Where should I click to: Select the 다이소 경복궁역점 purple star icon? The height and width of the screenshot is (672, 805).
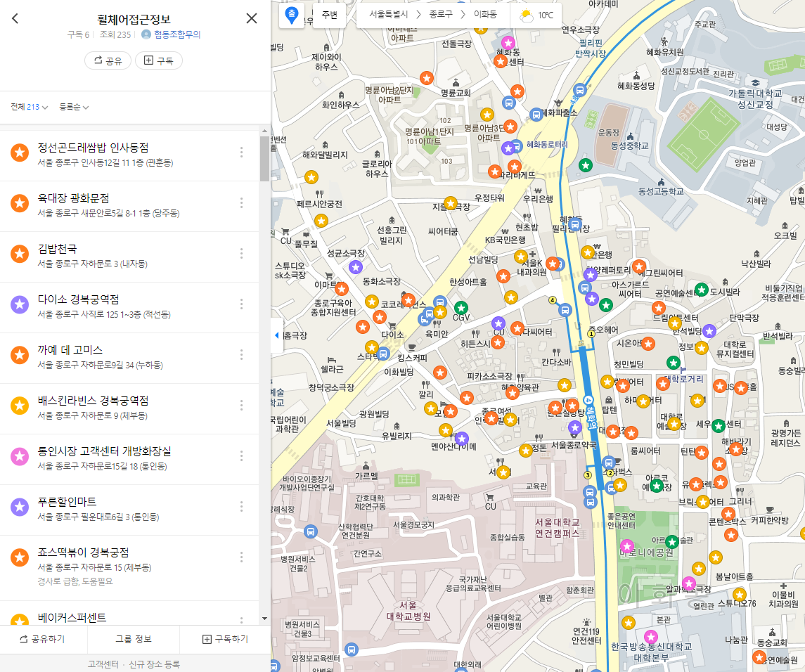click(20, 304)
